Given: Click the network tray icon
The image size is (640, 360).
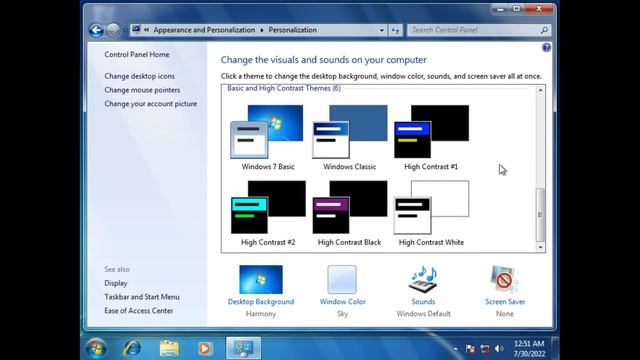Looking at the screenshot, I should click(484, 349).
